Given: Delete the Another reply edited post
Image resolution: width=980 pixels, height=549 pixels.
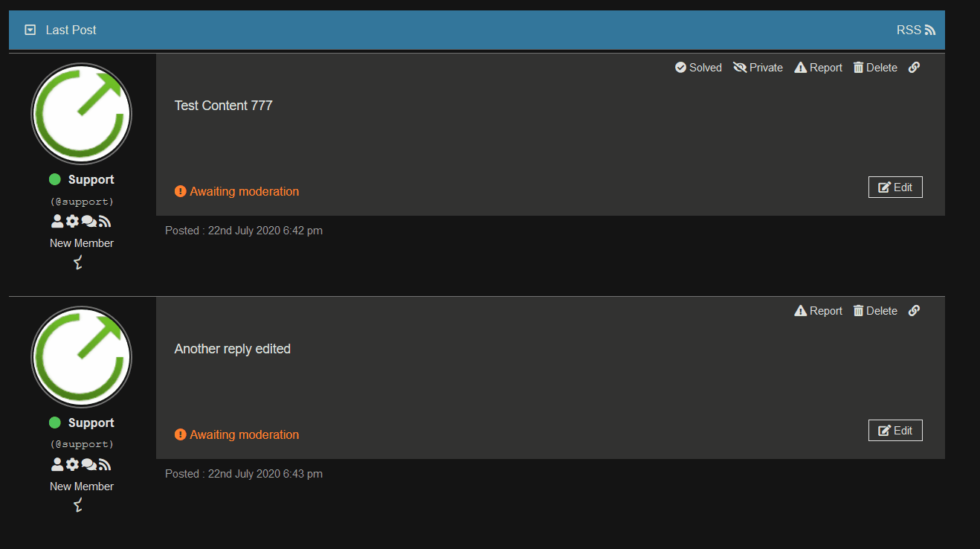Looking at the screenshot, I should (x=875, y=310).
